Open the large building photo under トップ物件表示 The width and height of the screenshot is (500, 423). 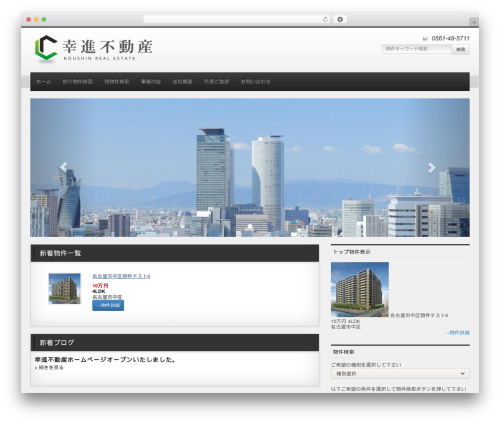point(360,289)
